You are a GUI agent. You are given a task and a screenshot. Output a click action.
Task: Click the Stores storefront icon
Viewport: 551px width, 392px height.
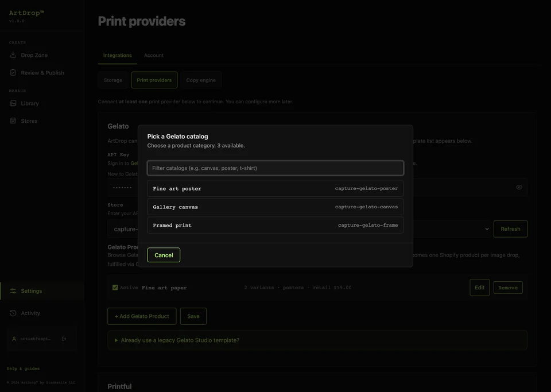pyautogui.click(x=13, y=121)
